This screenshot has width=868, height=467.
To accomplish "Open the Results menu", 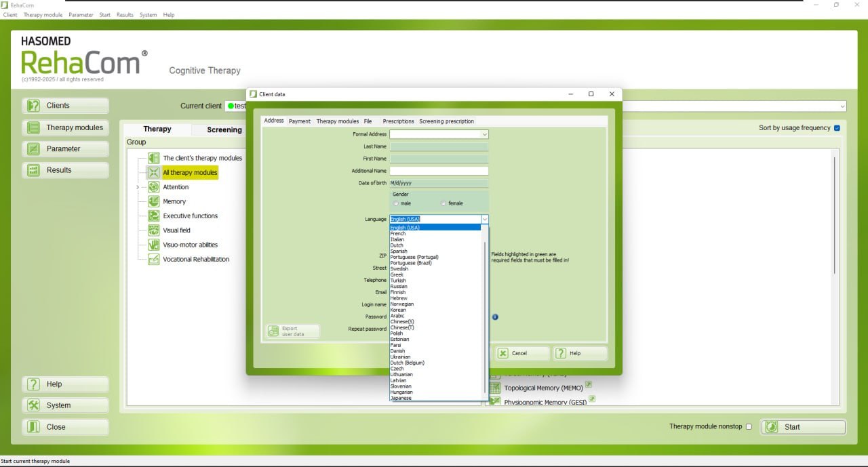I will [x=125, y=14].
